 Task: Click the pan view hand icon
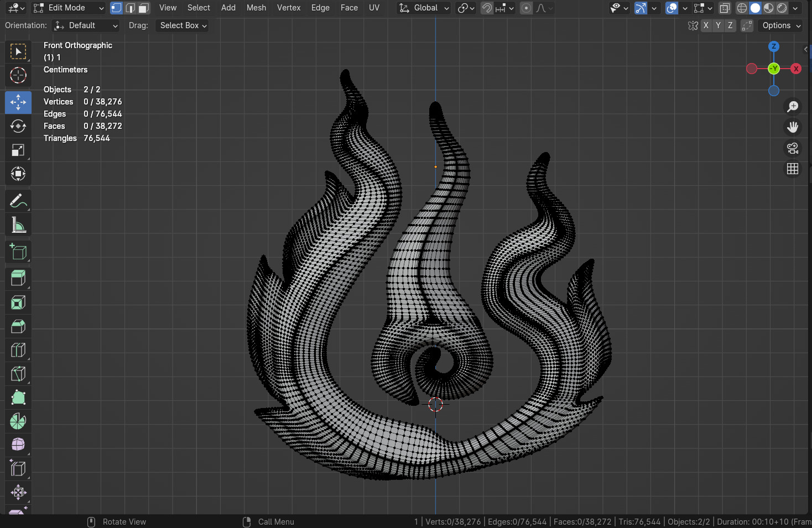793,127
